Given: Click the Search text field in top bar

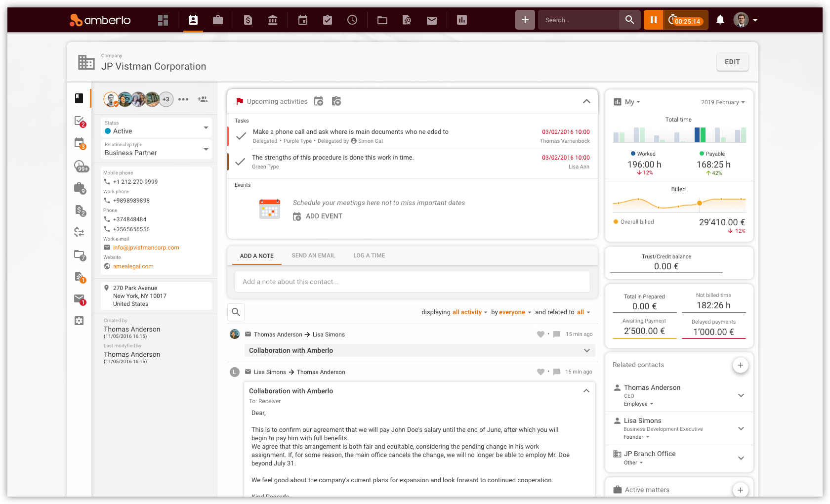Looking at the screenshot, I should 579,20.
